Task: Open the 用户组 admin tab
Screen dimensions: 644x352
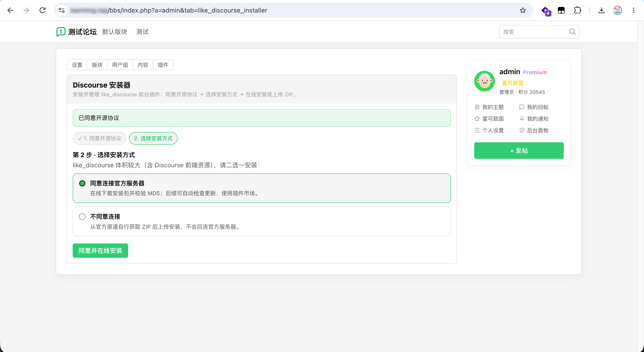Action: tap(120, 65)
